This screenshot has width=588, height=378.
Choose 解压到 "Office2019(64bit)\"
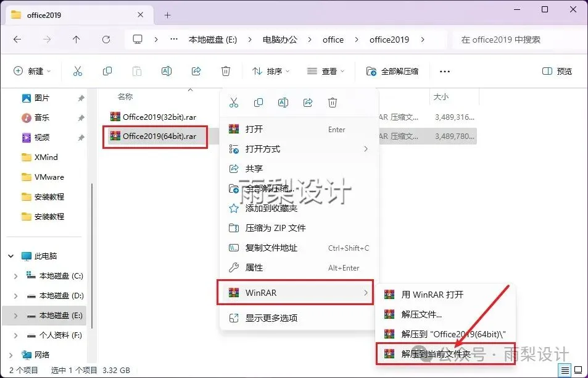point(446,334)
